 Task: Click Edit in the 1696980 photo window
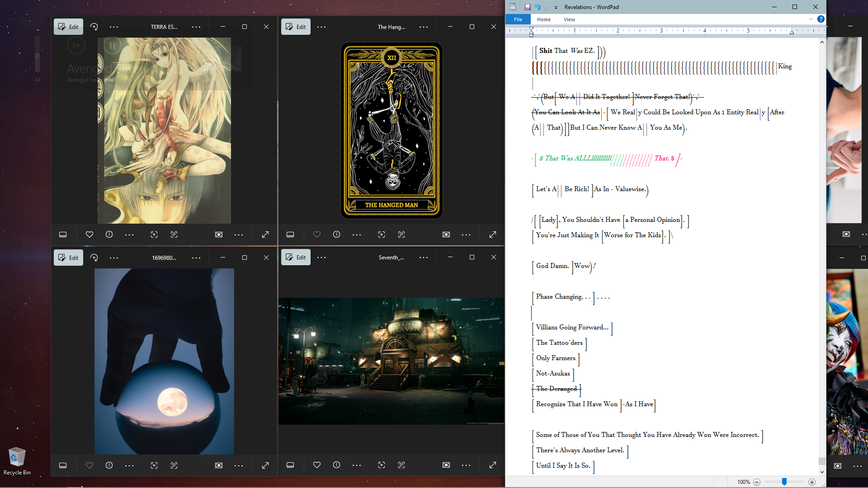(x=68, y=258)
